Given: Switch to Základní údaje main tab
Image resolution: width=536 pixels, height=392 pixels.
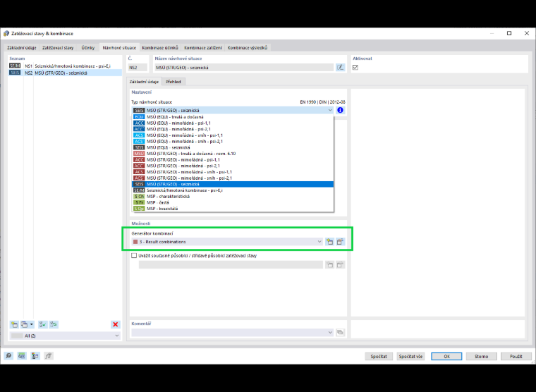Looking at the screenshot, I should click(22, 47).
